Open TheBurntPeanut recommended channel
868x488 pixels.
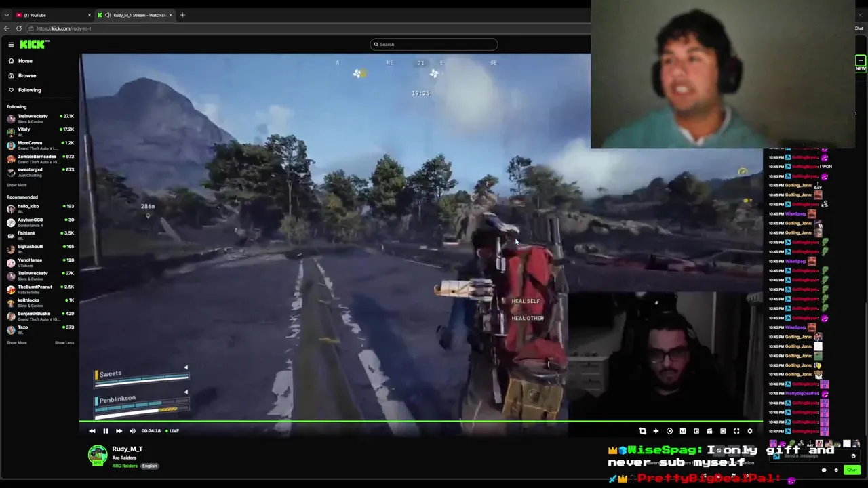point(41,289)
